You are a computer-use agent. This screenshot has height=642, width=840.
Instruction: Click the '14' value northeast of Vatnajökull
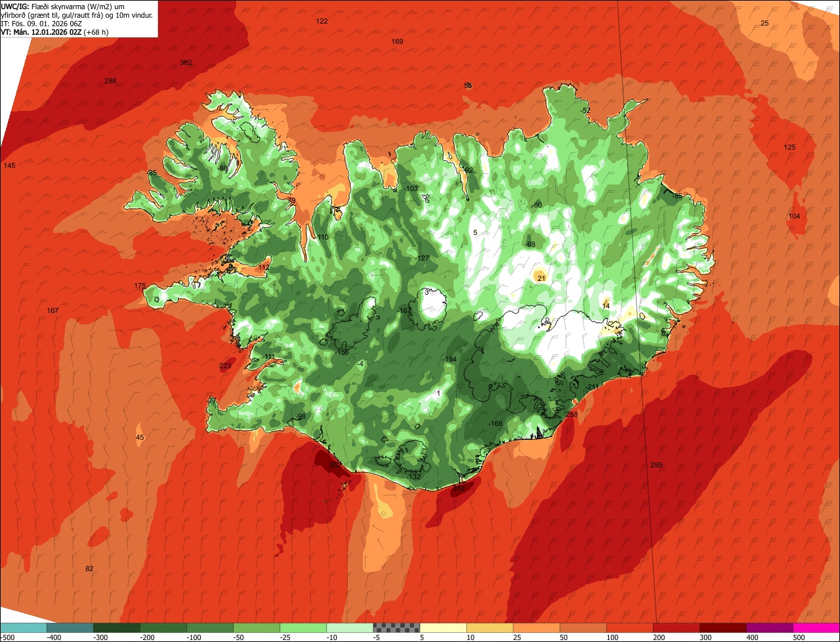click(x=606, y=307)
